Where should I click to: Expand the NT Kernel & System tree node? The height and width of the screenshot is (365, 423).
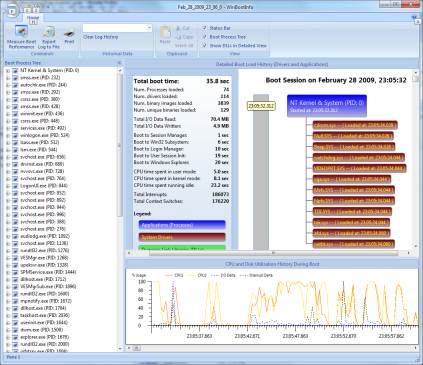coord(8,71)
